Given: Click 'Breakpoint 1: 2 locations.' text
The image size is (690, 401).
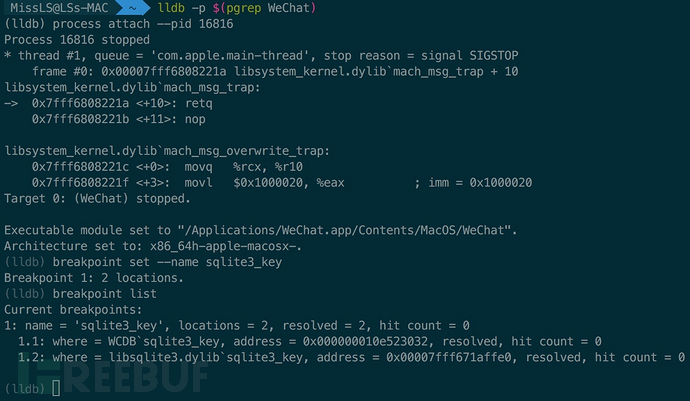Looking at the screenshot, I should pos(94,278).
